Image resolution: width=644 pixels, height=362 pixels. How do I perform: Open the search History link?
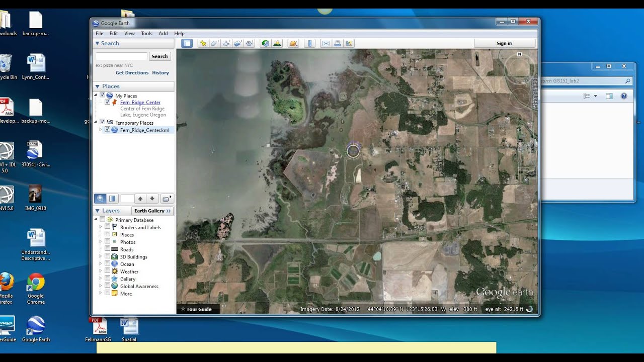pyautogui.click(x=160, y=73)
